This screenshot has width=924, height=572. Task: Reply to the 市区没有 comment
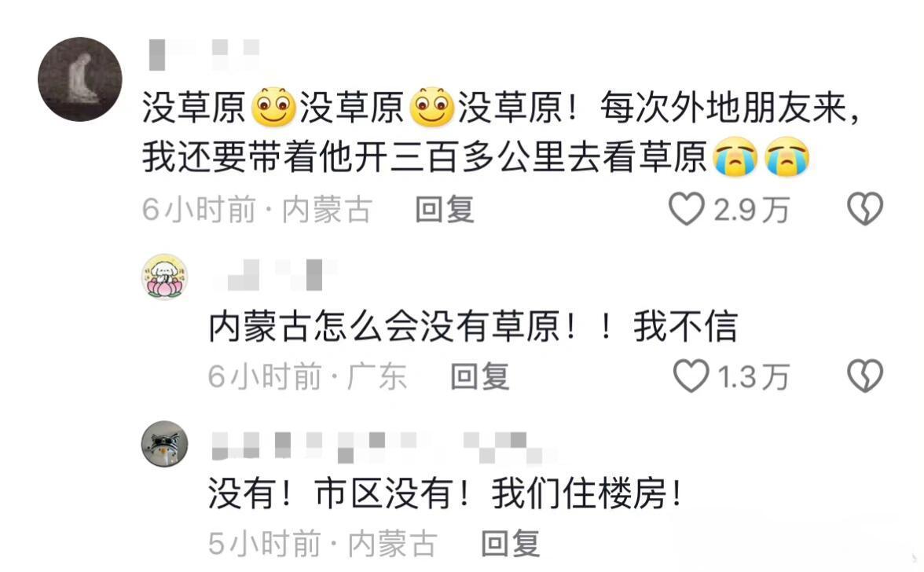(511, 543)
